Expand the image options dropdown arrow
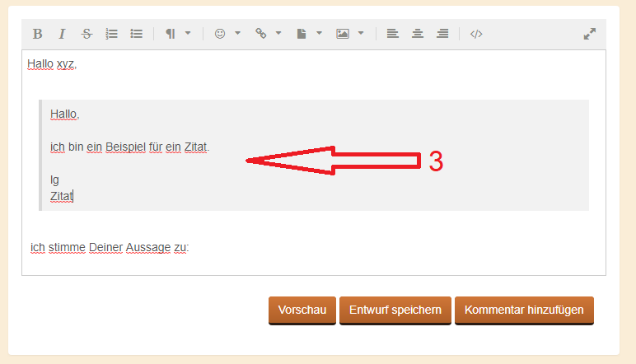The width and height of the screenshot is (636, 364). (361, 33)
